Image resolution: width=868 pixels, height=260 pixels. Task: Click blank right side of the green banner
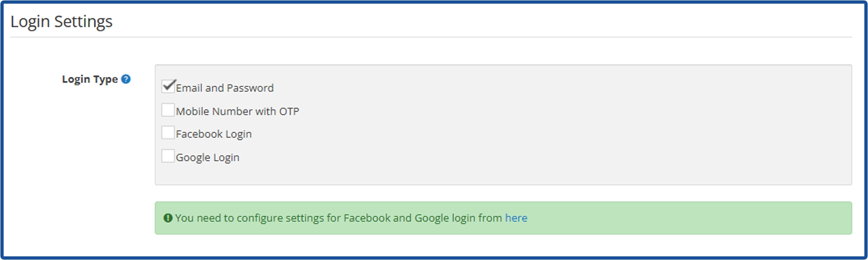[x=708, y=218]
